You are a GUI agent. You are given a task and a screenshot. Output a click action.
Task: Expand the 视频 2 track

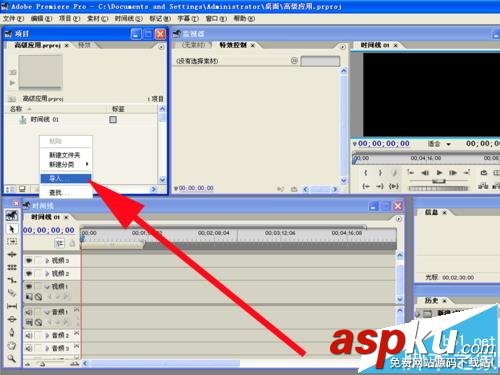pos(47,274)
